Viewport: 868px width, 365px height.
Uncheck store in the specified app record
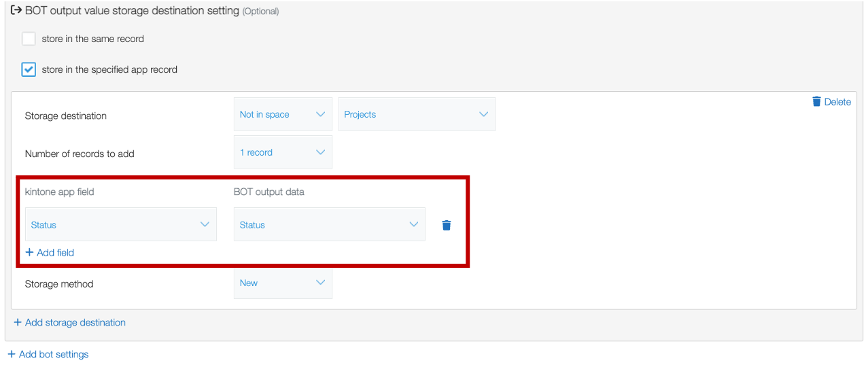pyautogui.click(x=29, y=69)
